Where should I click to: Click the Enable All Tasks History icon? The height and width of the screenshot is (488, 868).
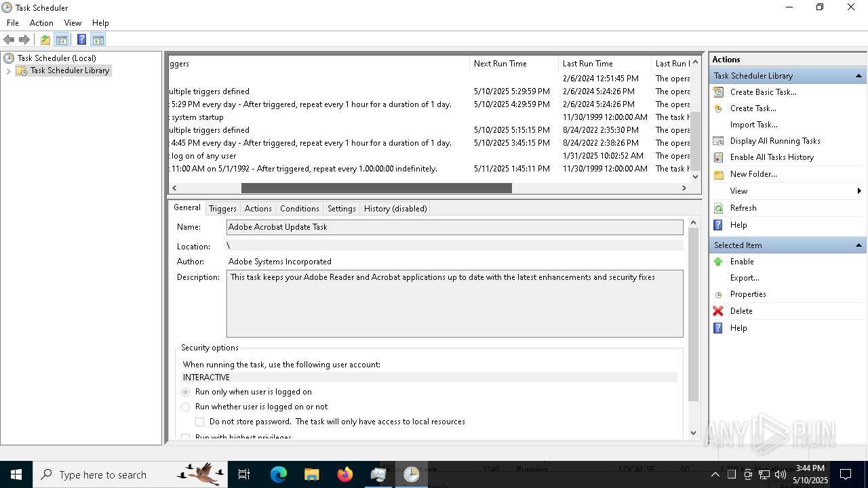(x=718, y=157)
